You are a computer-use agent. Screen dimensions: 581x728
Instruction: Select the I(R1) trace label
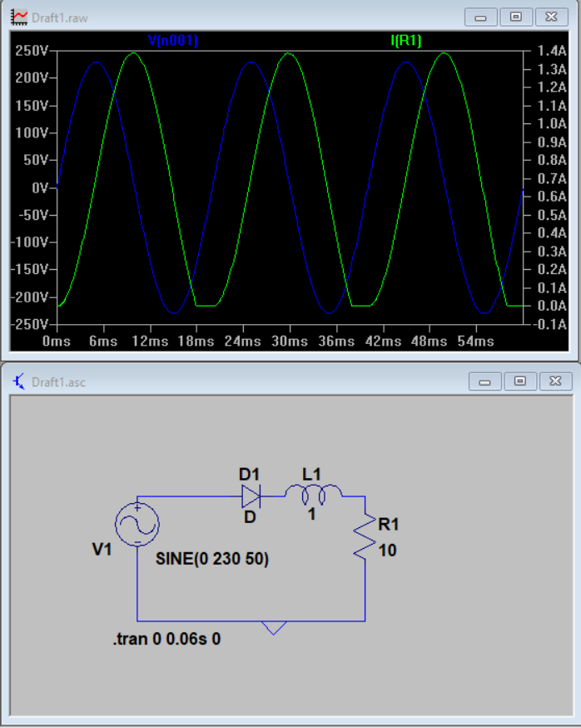pos(406,40)
